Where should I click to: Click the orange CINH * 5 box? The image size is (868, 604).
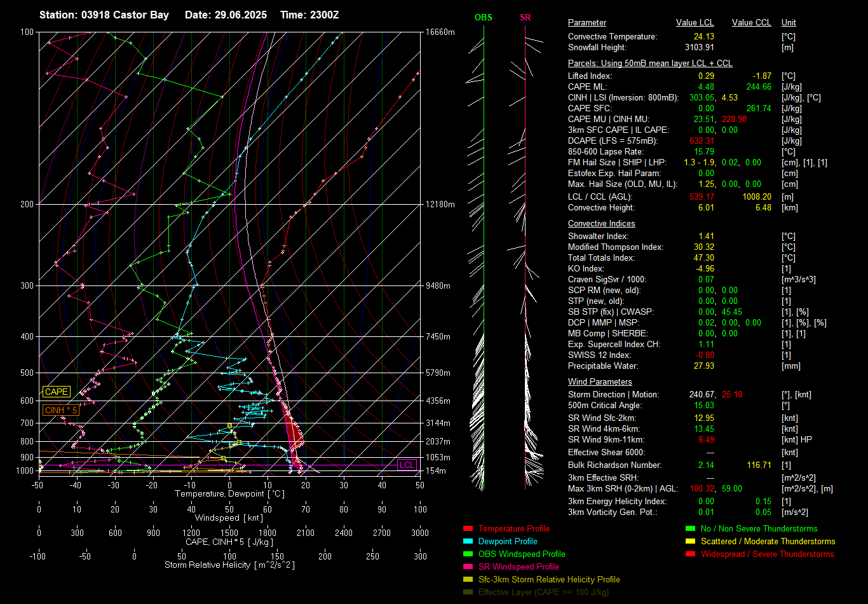61,410
